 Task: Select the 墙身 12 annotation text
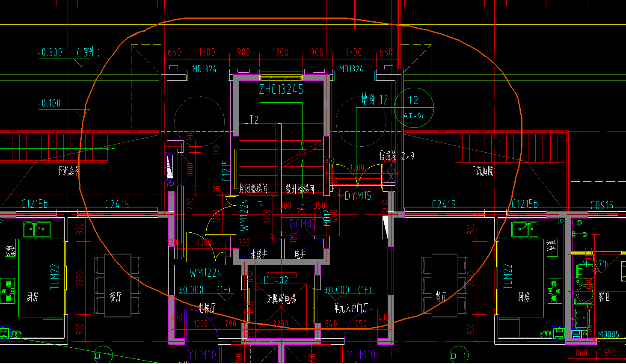[x=374, y=100]
